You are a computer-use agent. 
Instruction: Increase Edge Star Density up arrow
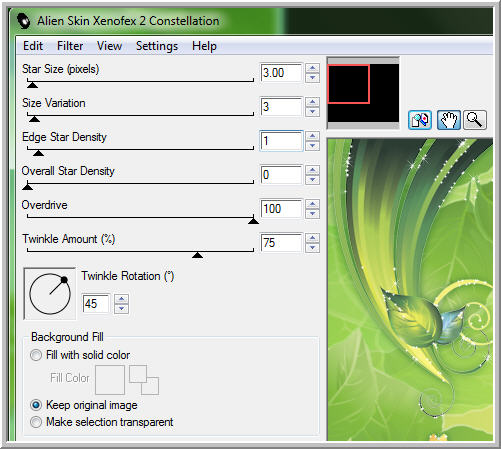312,136
